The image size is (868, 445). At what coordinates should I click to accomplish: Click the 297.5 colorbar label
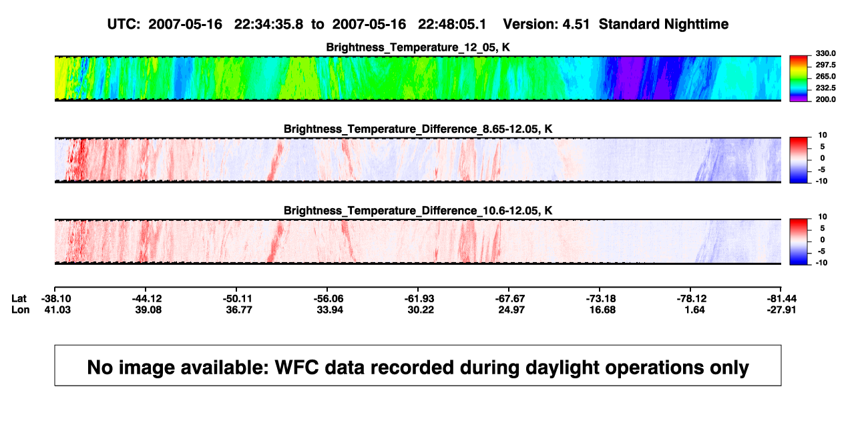pos(825,65)
